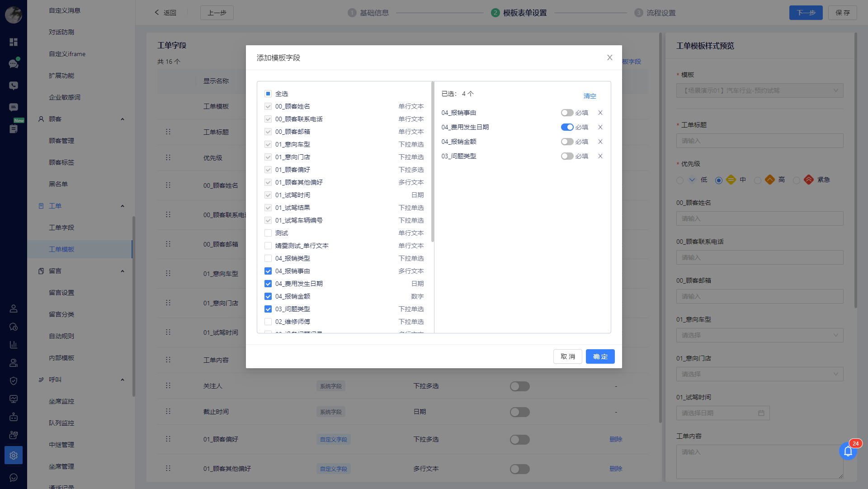Remove 04_报销事由 from selected list

click(x=600, y=113)
